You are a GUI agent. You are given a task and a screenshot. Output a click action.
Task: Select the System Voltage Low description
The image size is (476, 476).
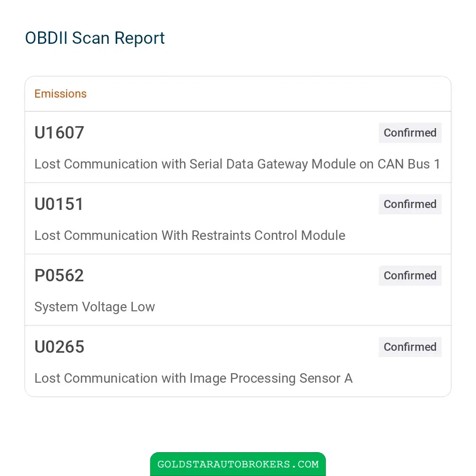94,307
